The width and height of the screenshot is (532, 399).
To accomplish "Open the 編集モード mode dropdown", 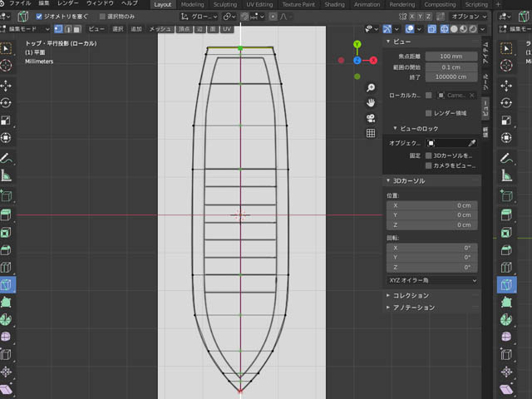I will [26, 29].
